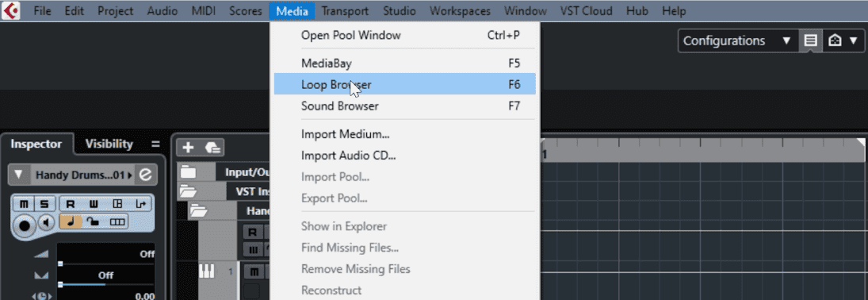
Task: Open the Transport menu
Action: 345,10
